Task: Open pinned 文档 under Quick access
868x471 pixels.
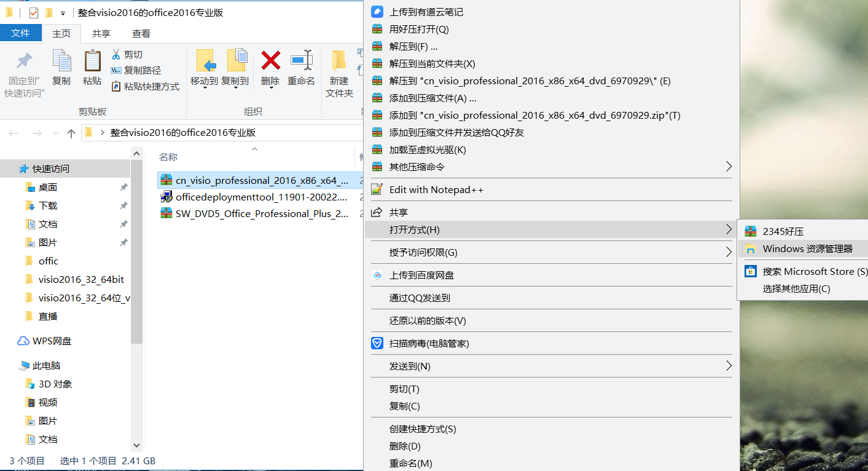Action: click(x=48, y=224)
